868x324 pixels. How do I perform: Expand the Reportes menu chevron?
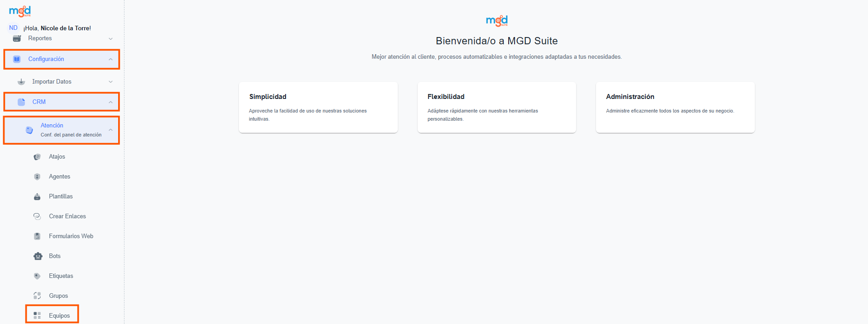(x=110, y=39)
